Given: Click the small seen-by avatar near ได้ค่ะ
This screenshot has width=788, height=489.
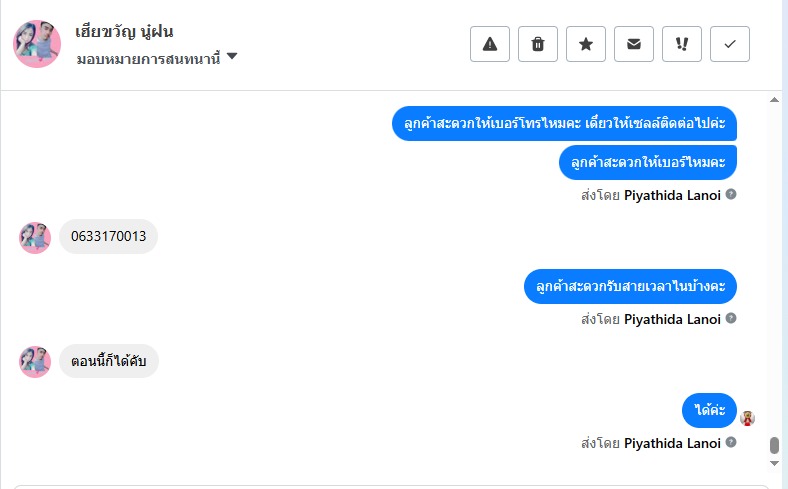Looking at the screenshot, I should coord(747,418).
